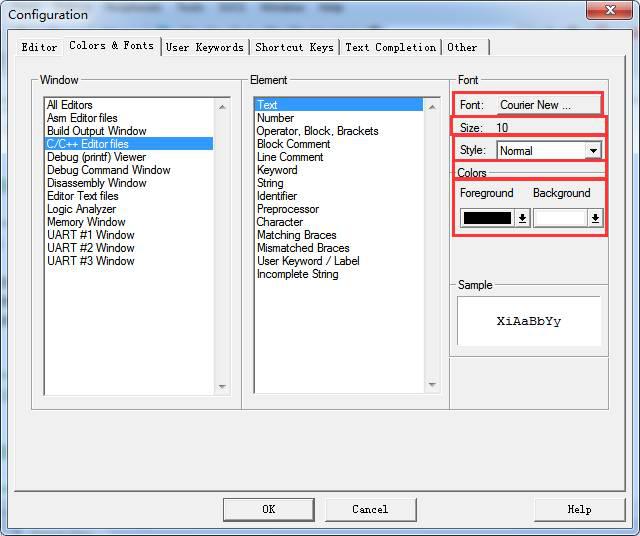Click Window list scroll up arrow
The image size is (640, 536).
pyautogui.click(x=222, y=107)
